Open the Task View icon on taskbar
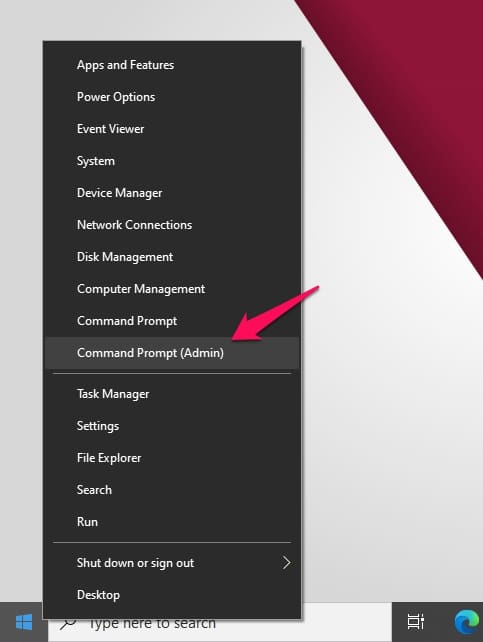Screen dimensions: 483x642 click(x=416, y=622)
